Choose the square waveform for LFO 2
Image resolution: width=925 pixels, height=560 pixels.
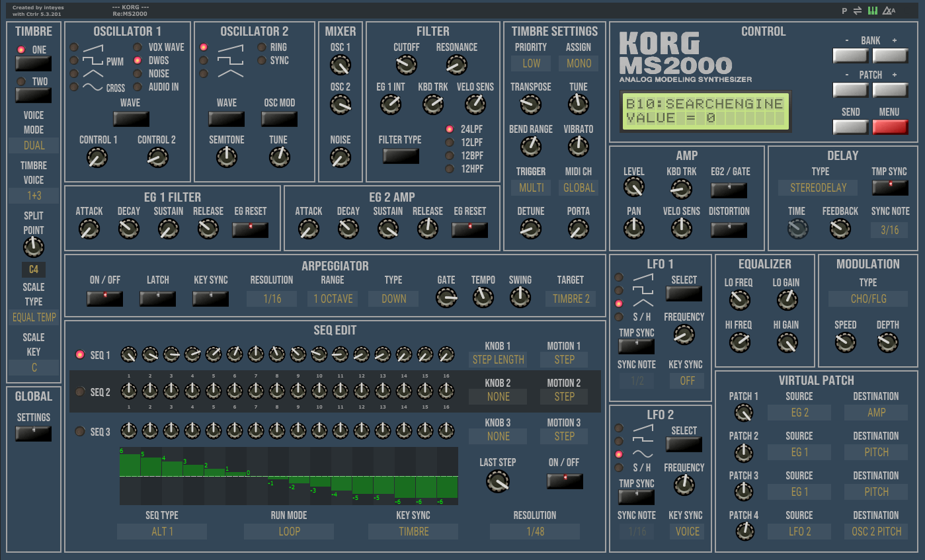[619, 442]
